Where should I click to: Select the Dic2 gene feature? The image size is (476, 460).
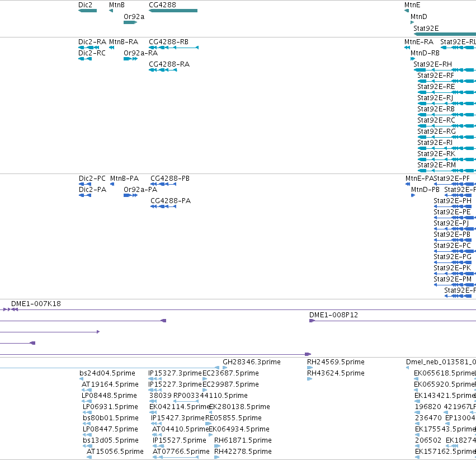pos(87,11)
